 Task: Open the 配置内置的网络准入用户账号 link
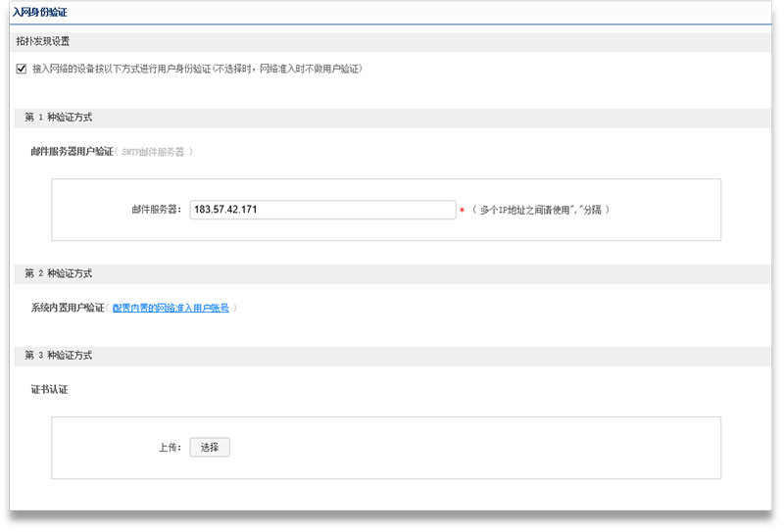pyautogui.click(x=171, y=308)
